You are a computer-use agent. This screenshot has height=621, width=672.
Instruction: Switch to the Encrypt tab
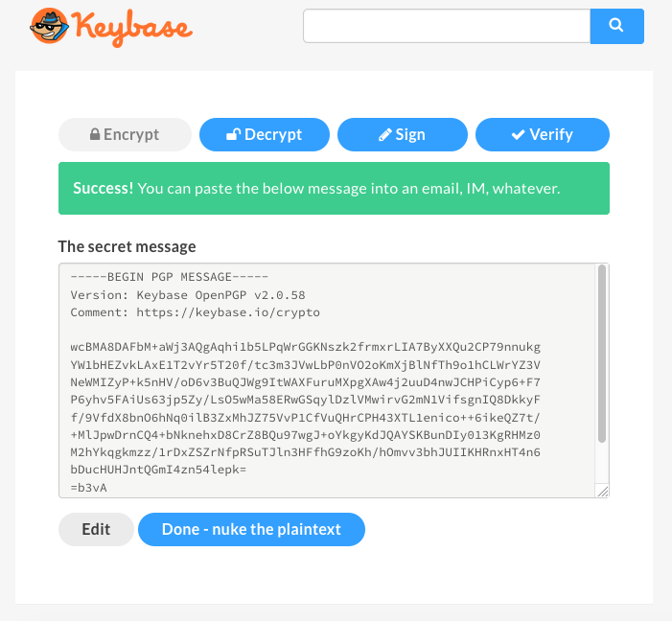tap(125, 134)
